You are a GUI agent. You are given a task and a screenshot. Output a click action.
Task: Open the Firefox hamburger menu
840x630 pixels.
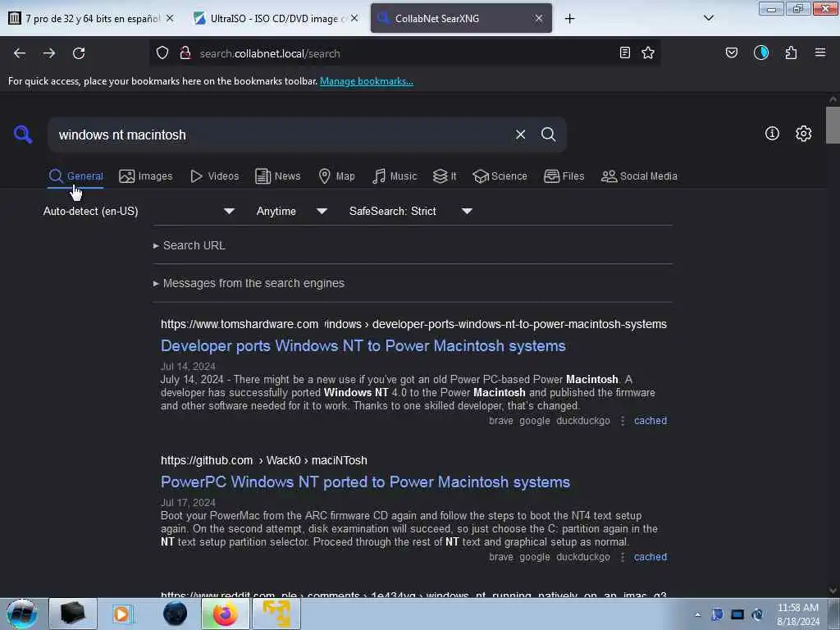820,52
